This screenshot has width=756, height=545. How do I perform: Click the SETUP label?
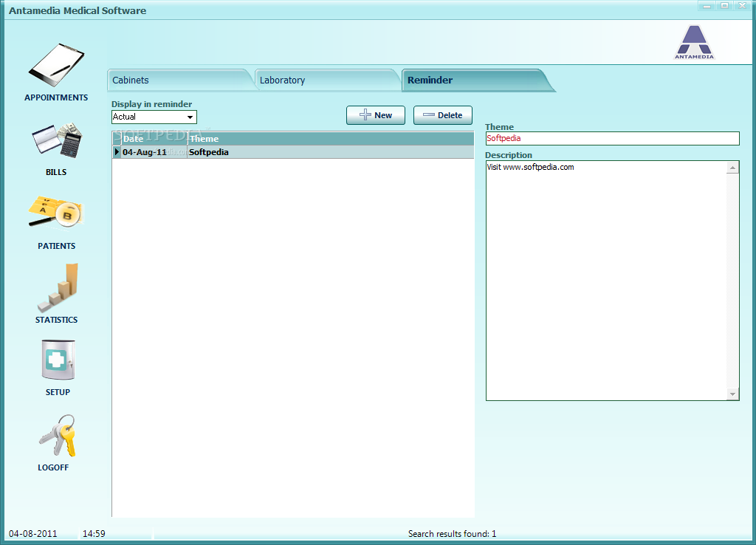click(58, 392)
